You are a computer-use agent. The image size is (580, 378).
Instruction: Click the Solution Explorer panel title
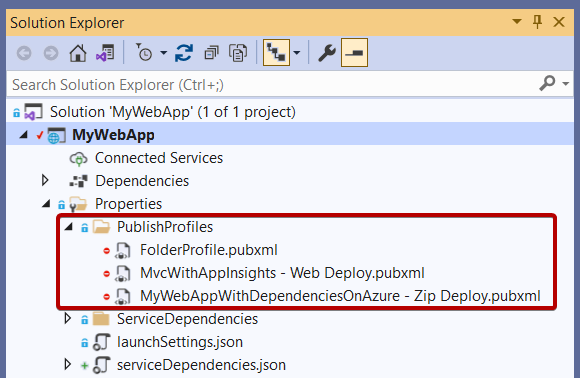click(67, 23)
